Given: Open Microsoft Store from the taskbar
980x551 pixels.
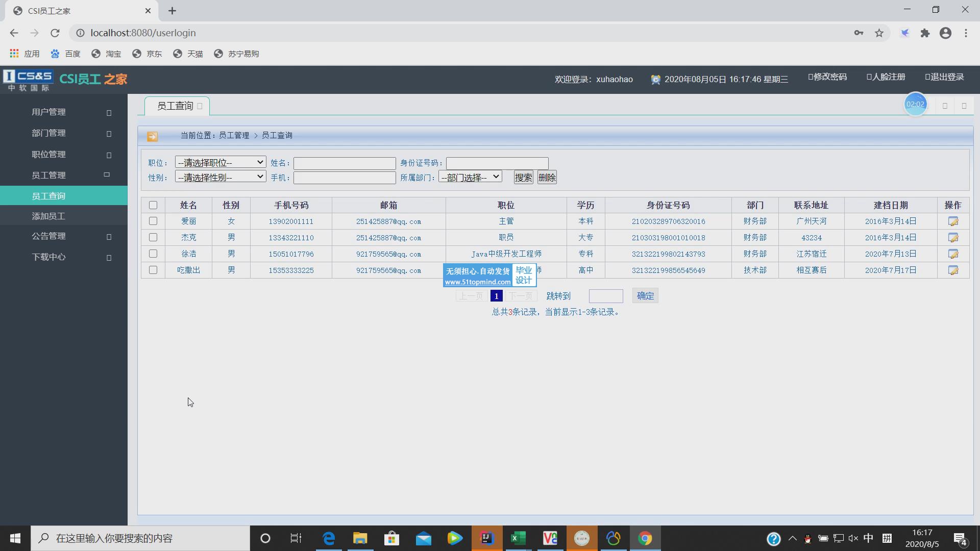Looking at the screenshot, I should (391, 538).
